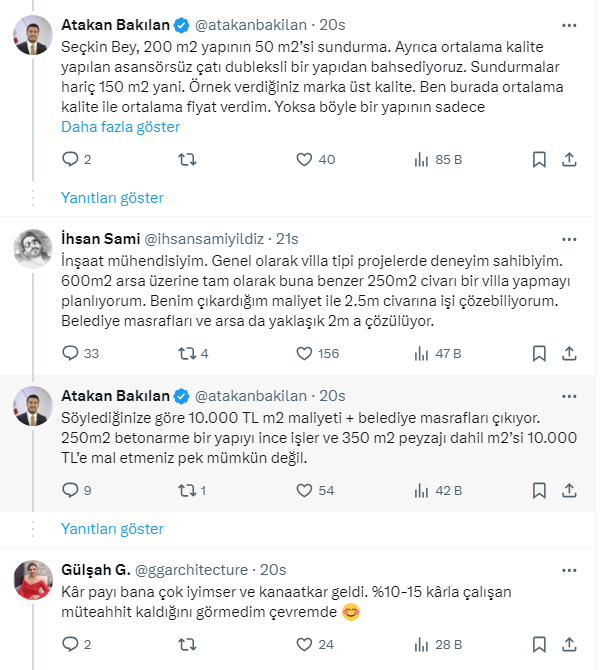Viewport: 604px width, 670px height.
Task: Retweet Gülşah G.'s reply
Action: click(186, 643)
